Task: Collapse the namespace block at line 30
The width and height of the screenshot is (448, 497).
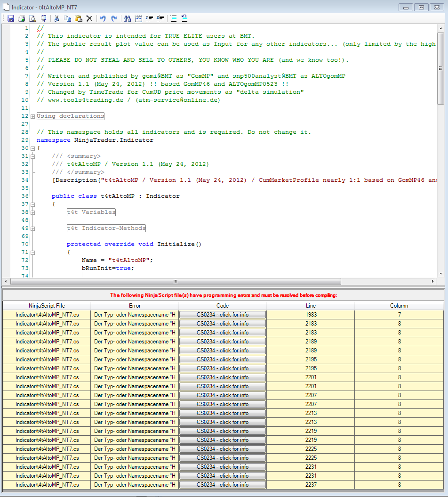Action: 32,148
